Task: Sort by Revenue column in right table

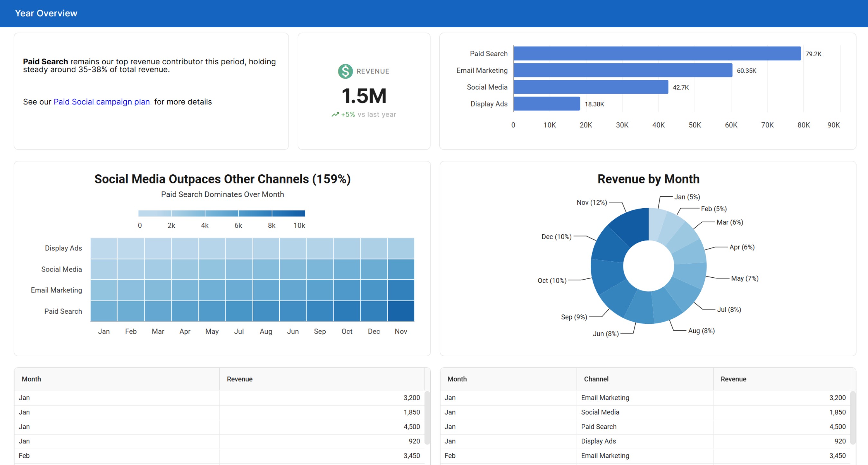Action: [x=782, y=379]
